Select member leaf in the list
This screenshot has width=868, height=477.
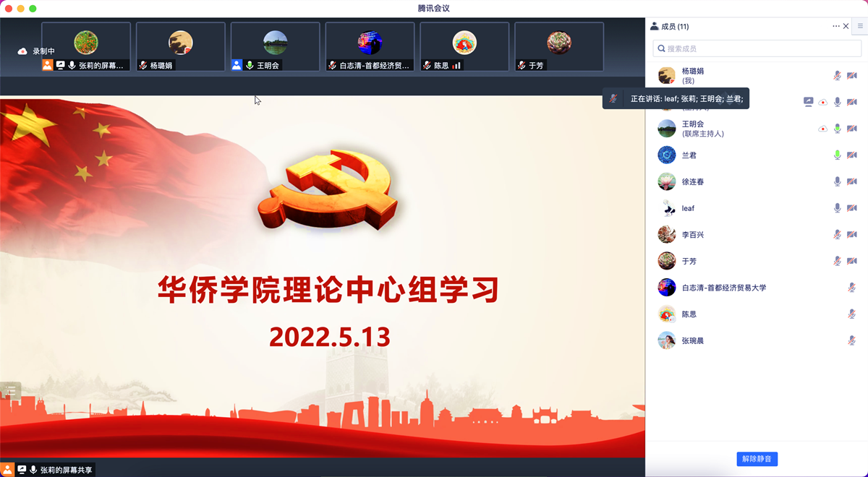point(757,208)
